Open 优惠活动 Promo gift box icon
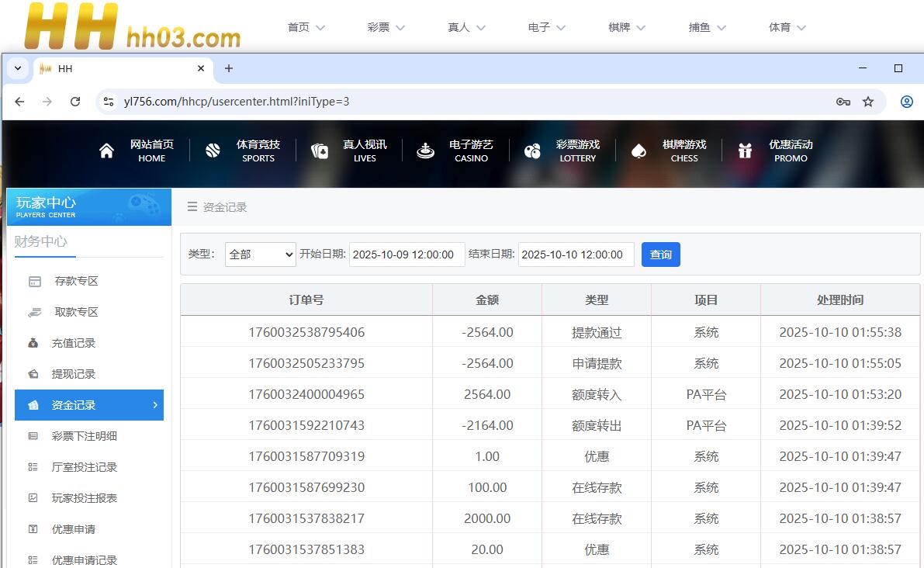This screenshot has height=568, width=924. (745, 151)
